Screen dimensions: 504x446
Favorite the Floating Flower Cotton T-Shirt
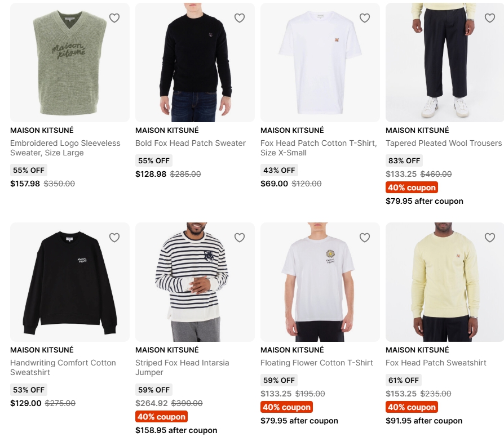pos(365,238)
